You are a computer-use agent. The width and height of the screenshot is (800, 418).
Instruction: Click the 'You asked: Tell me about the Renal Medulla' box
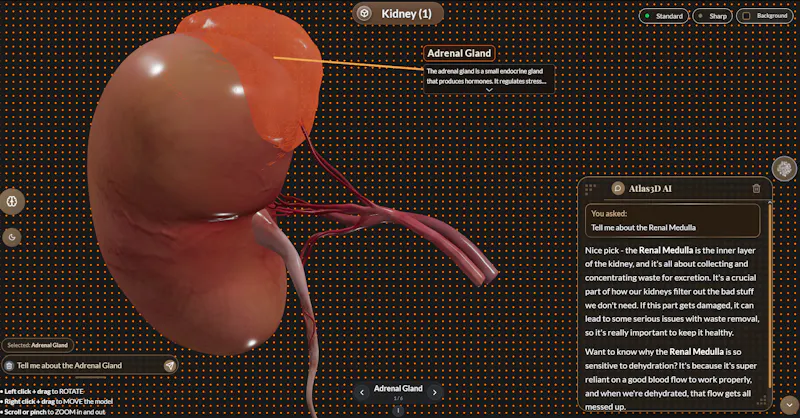click(672, 220)
